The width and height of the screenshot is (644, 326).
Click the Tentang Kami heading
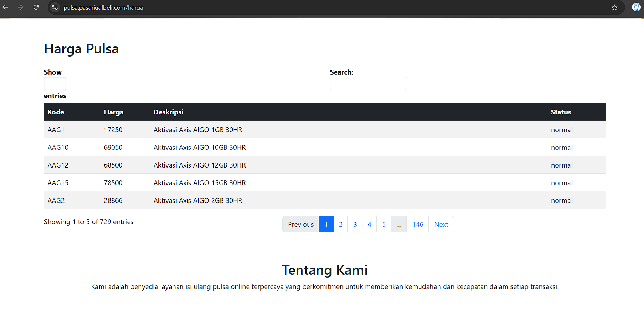(x=325, y=270)
